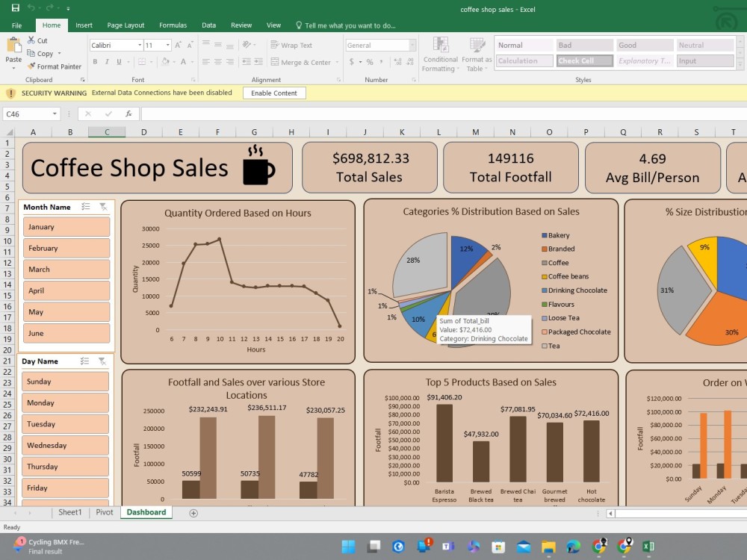Switch to the Formulas ribbon tab
The image size is (747, 560).
pos(173,25)
